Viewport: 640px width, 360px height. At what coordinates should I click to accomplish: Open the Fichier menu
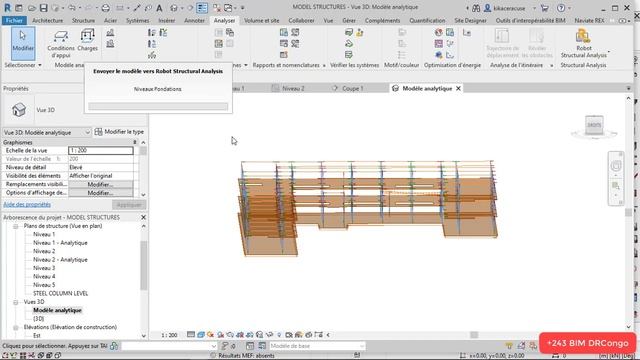14,20
